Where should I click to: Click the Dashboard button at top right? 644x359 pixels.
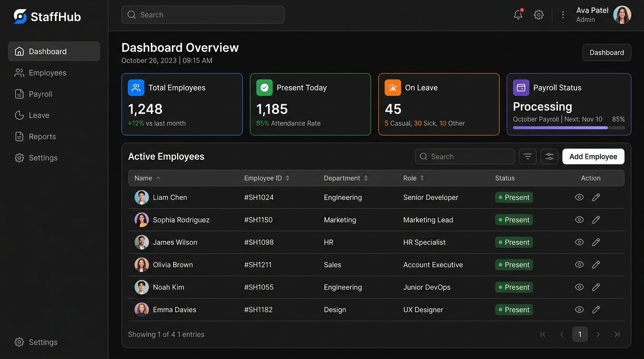[x=607, y=52]
